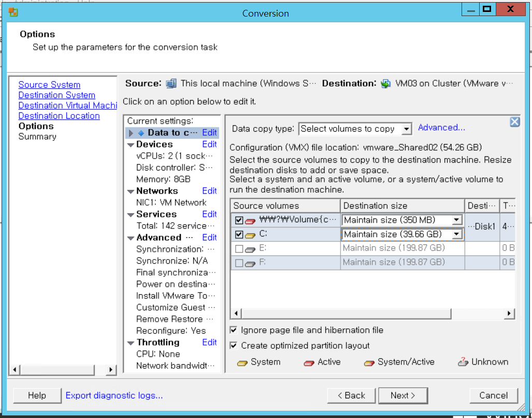
Task: Open destination size dropdown for C: 39.66 GB
Action: point(457,234)
